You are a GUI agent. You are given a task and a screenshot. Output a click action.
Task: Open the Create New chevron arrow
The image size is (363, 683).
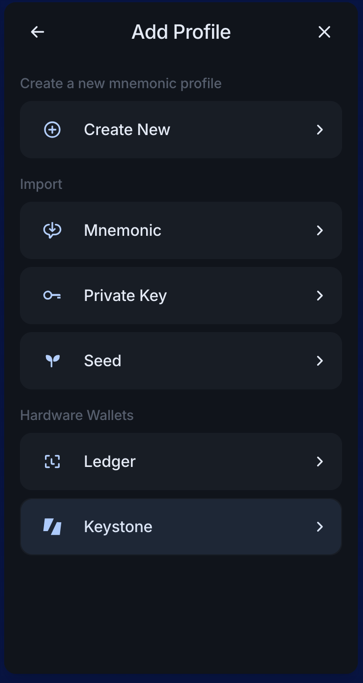(320, 130)
